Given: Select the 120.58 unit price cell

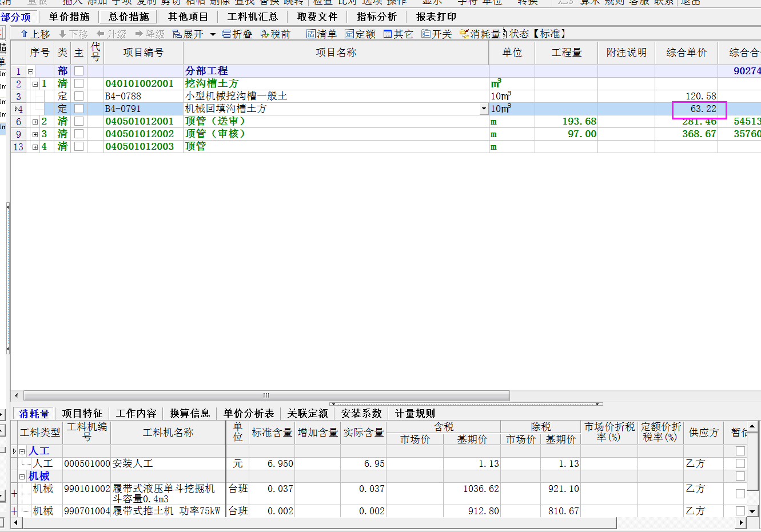Looking at the screenshot, I should (687, 96).
